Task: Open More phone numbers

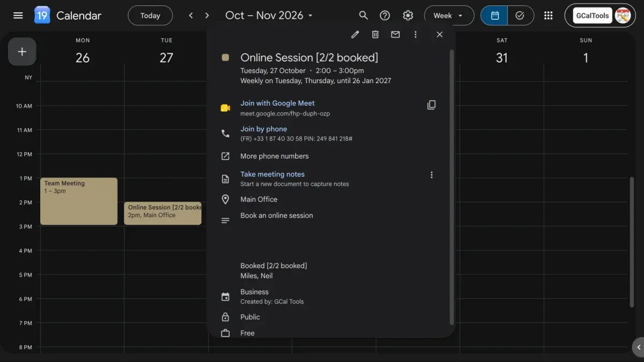Action: (274, 156)
